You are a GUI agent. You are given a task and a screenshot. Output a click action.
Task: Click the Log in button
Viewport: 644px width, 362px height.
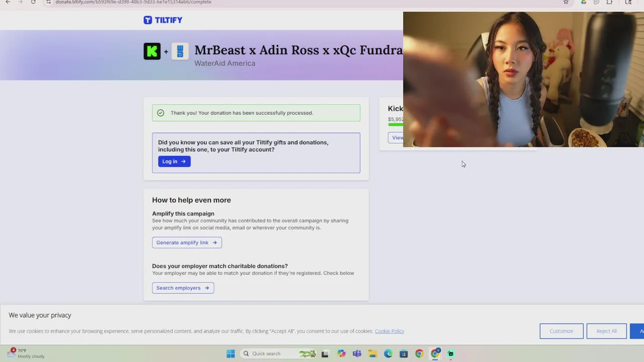[174, 161]
